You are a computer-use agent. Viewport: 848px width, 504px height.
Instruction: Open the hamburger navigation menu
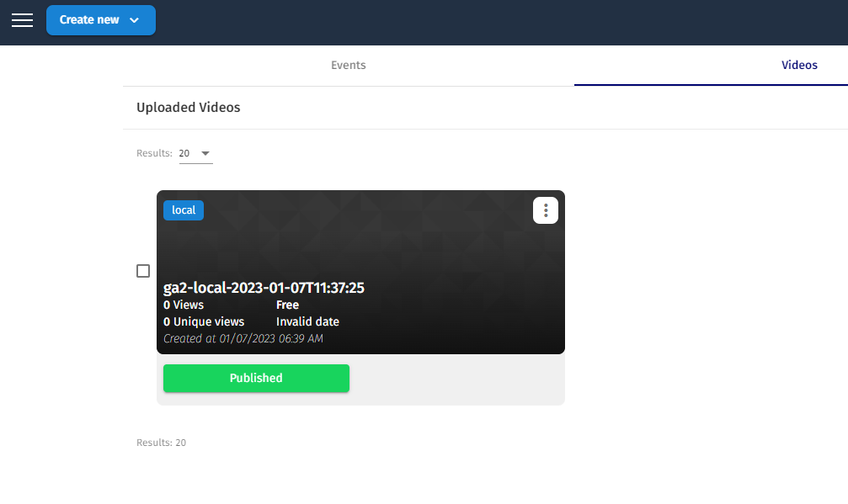point(22,20)
